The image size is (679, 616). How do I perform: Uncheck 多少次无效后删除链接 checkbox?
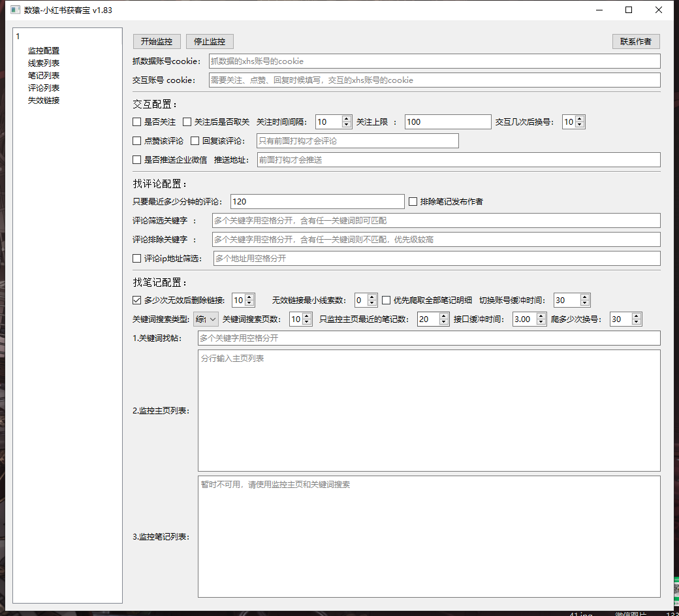[x=137, y=300]
